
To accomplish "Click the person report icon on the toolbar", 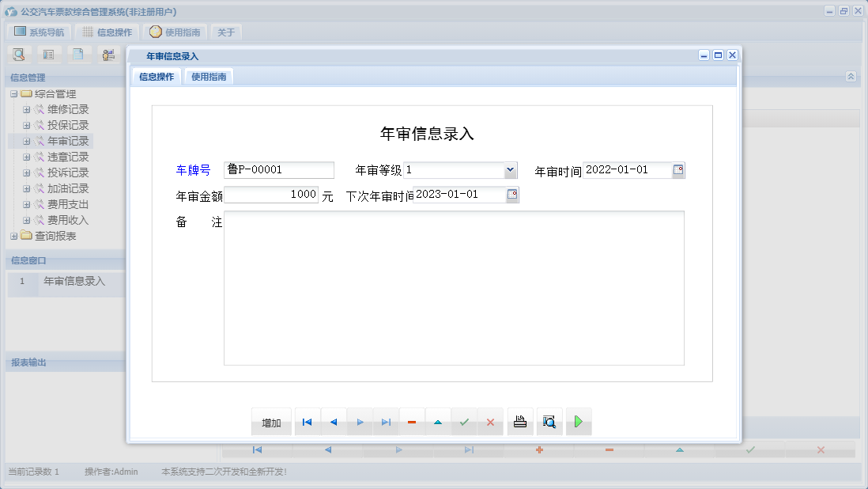I will [x=108, y=54].
